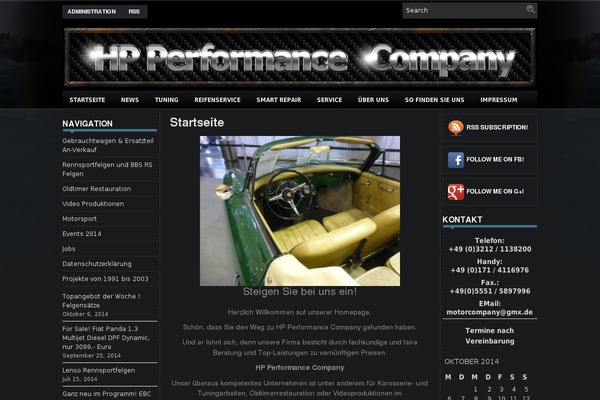This screenshot has height=400, width=600.
Task: Go to Startseite menu item
Action: 87,100
